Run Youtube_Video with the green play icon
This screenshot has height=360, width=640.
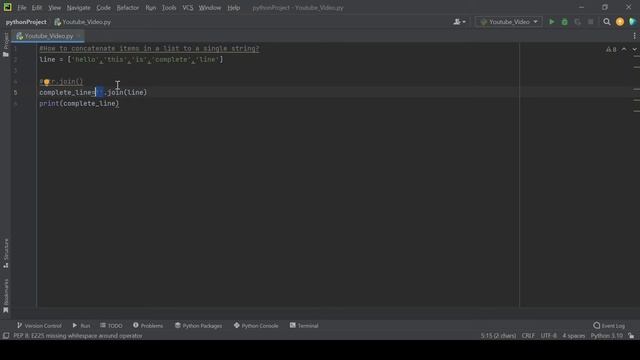551,22
